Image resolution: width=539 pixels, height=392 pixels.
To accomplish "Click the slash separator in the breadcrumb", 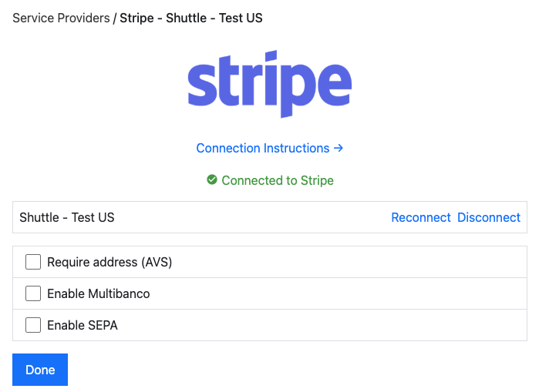I will click(x=115, y=17).
